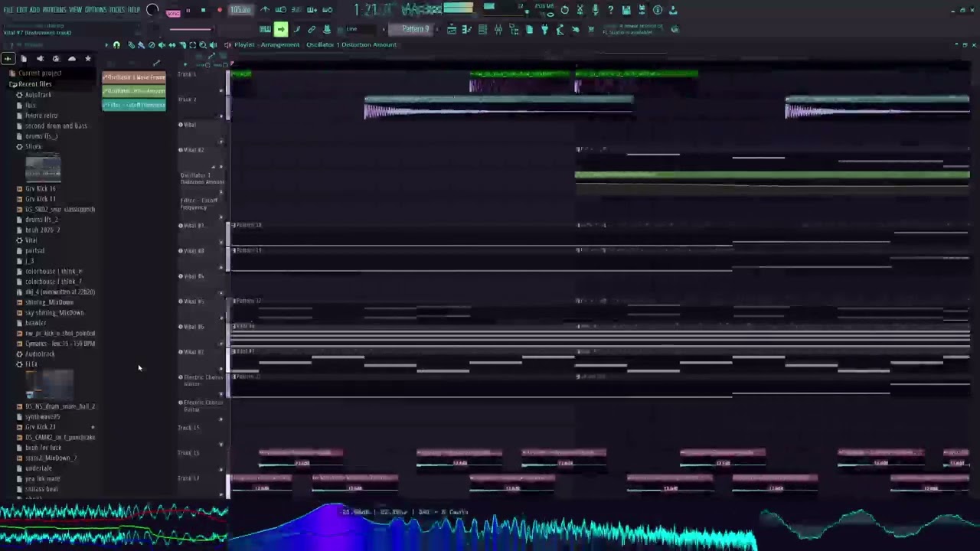Select the Filter Cutoff automation clip in picker
Image resolution: width=980 pixels, height=551 pixels.
pyautogui.click(x=134, y=105)
